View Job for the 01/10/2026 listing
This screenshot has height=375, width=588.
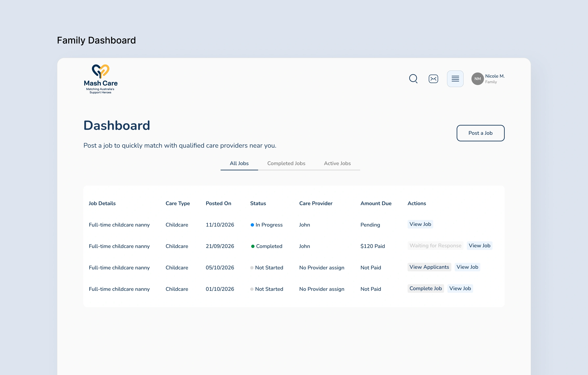[460, 288]
